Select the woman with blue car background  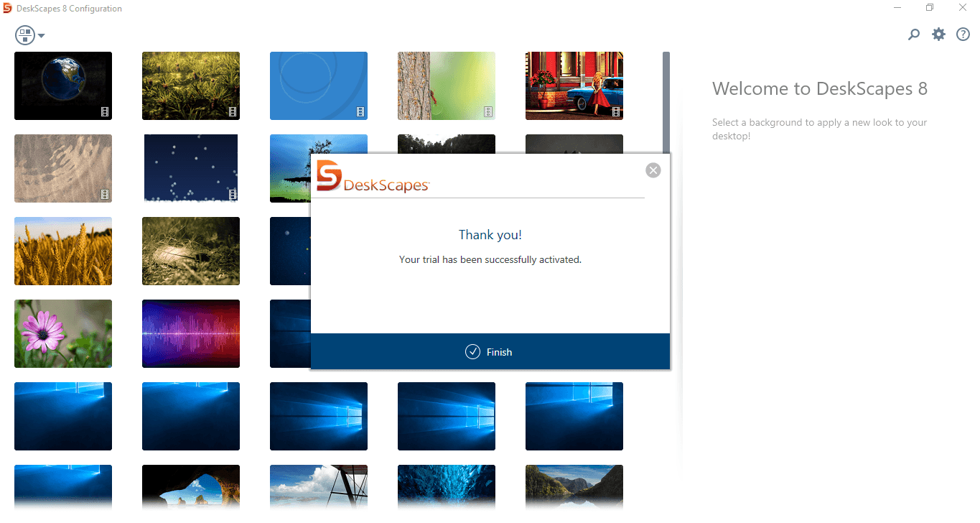point(574,85)
